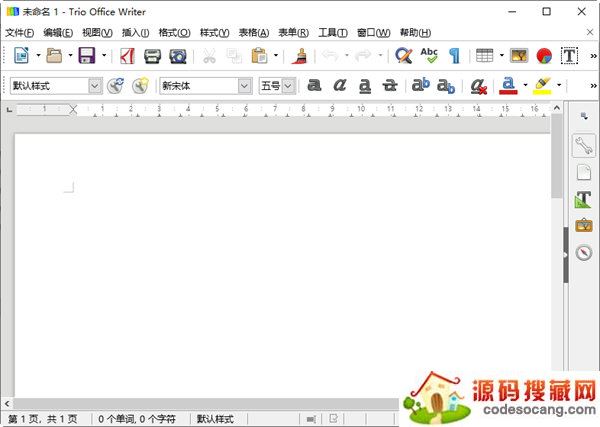600x427 pixels.
Task: Open the sidebar Gallery panel icon
Action: 584,226
